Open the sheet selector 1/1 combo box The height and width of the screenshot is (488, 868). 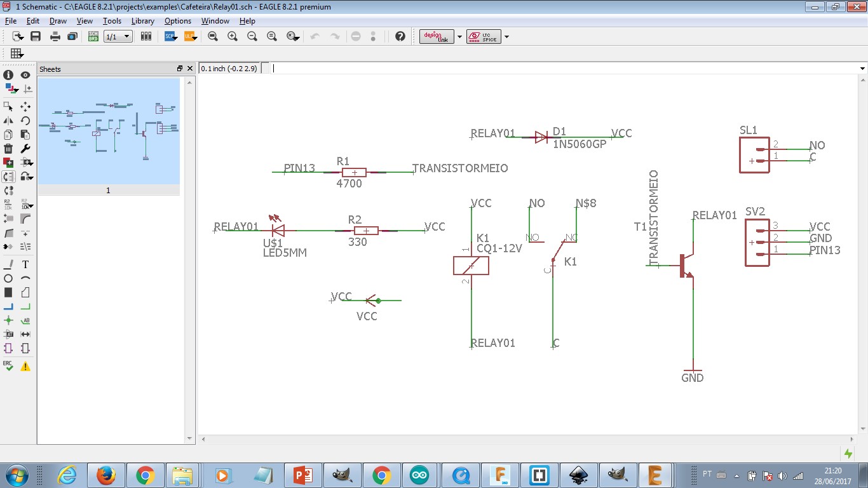pos(118,36)
